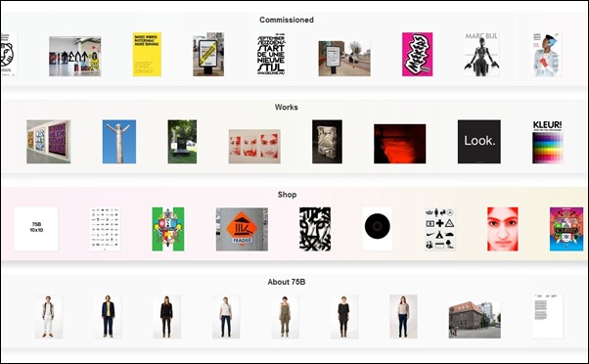Open the red glowing dark artwork thumbnail
This screenshot has width=589, height=364.
pos(399,144)
